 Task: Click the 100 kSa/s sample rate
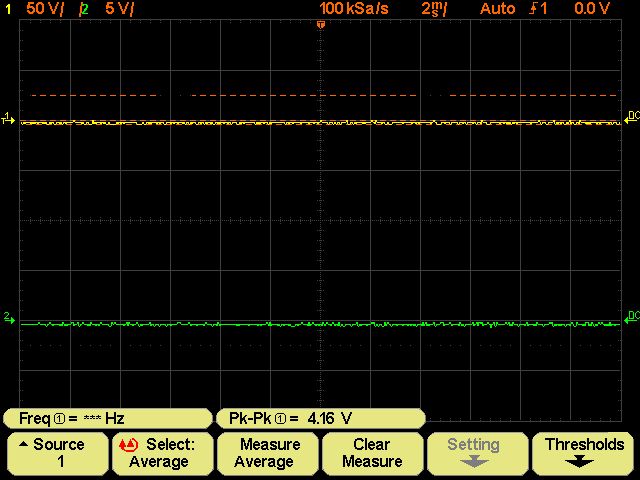(x=353, y=9)
